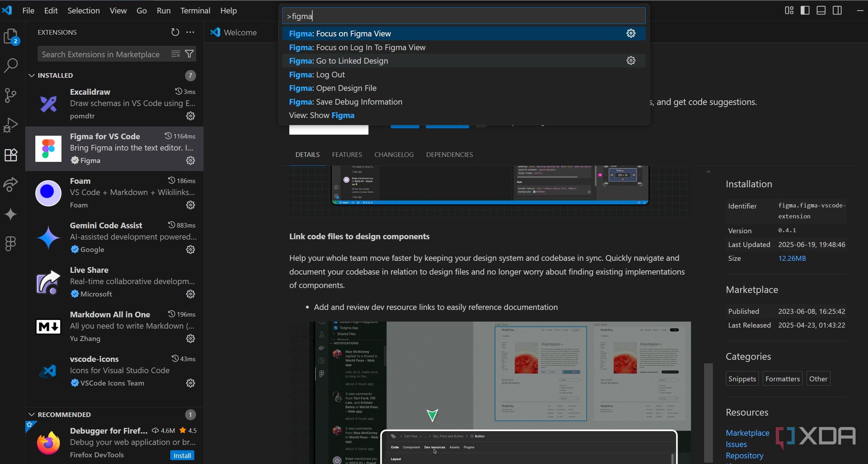Open the Live Share activity bar icon
This screenshot has height=464, width=868.
[11, 184]
